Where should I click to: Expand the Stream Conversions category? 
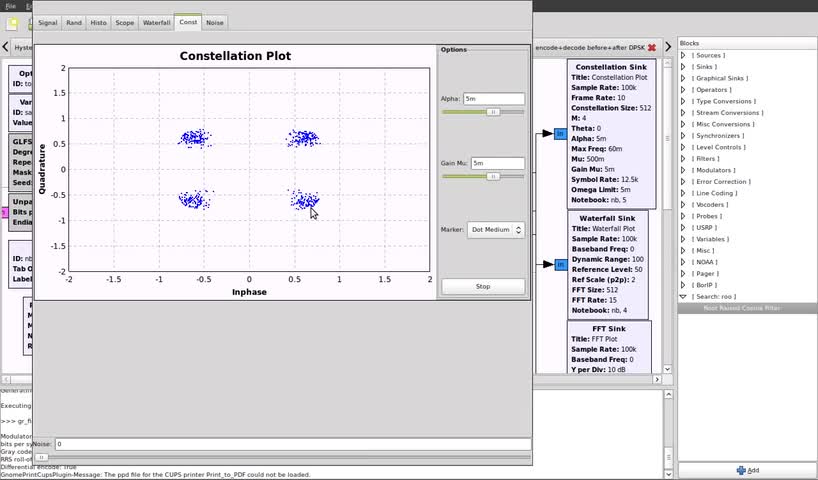tap(683, 113)
